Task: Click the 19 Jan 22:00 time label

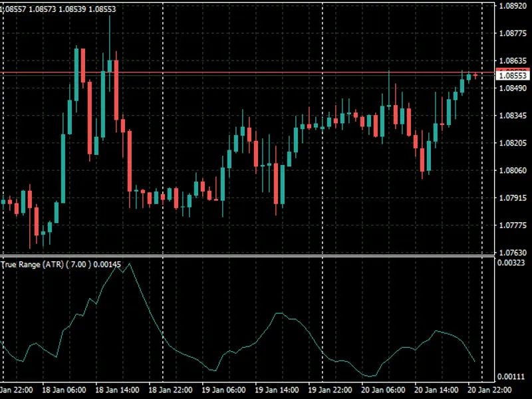Action: [330, 390]
